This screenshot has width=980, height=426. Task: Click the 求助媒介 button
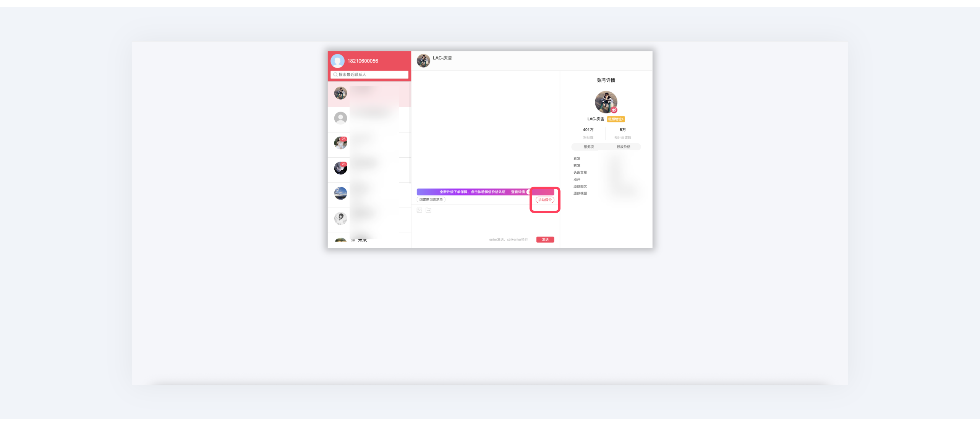point(545,200)
